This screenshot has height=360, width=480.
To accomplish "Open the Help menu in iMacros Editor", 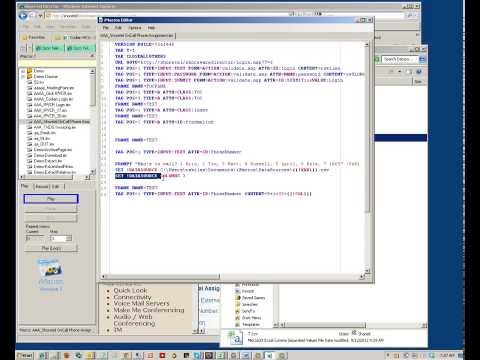I will click(x=151, y=28).
